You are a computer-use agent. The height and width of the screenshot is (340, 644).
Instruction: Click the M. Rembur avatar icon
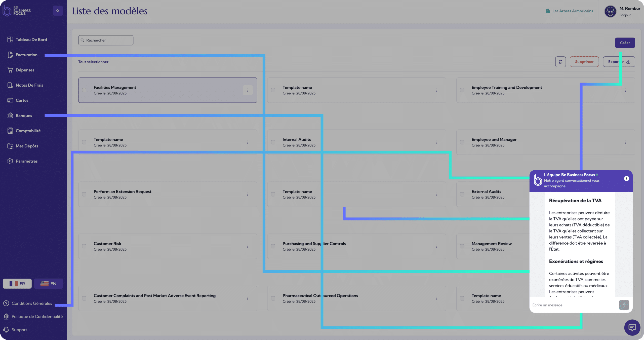tap(610, 11)
